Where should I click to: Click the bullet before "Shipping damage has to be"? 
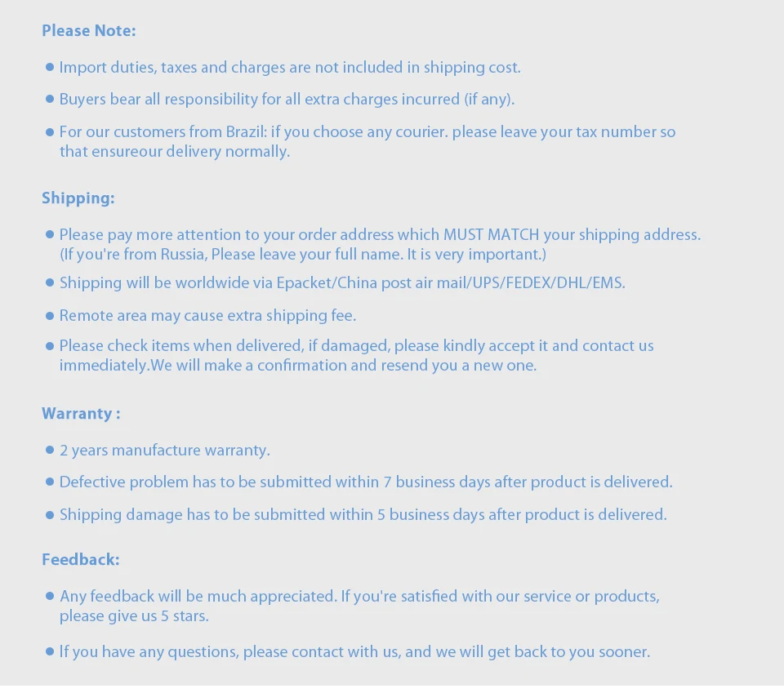pyautogui.click(x=50, y=514)
